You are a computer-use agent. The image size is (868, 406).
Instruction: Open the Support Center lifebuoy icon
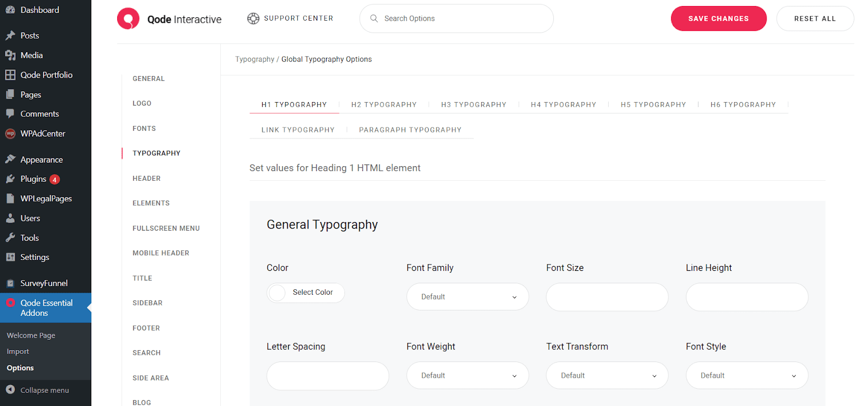(x=253, y=18)
